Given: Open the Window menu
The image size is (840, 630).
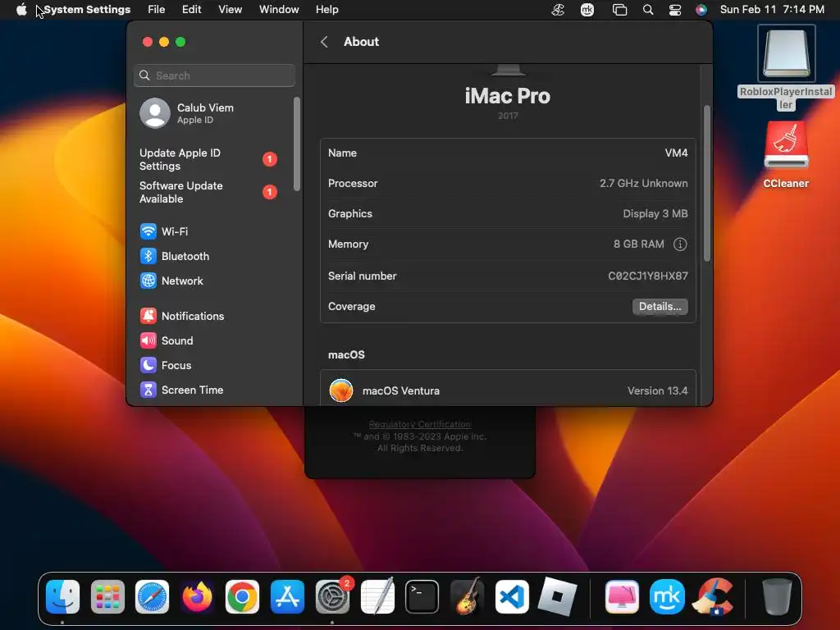Looking at the screenshot, I should 279,10.
